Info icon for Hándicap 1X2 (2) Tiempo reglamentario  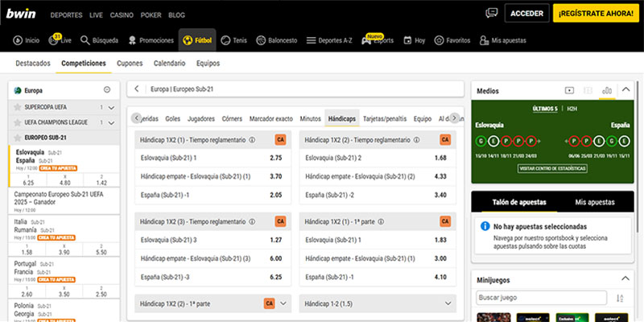417,140
